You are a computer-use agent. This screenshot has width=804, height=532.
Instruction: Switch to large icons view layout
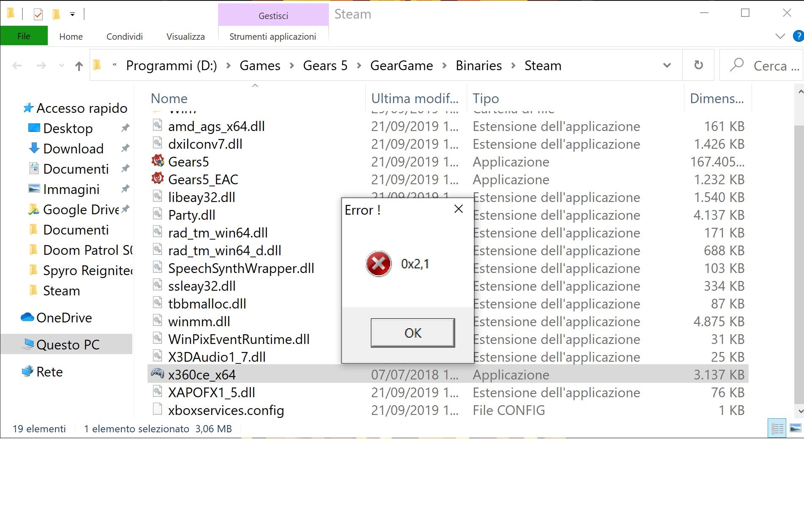[795, 428]
